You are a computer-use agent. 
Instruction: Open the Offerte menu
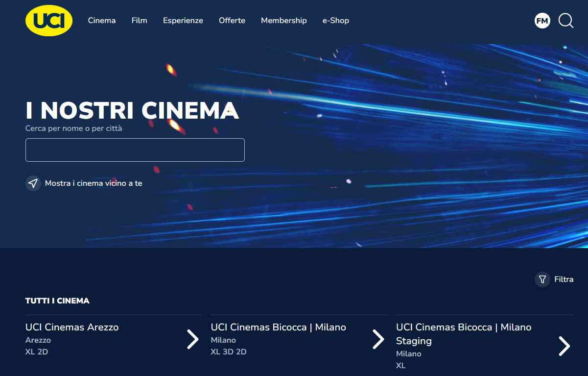pos(232,21)
